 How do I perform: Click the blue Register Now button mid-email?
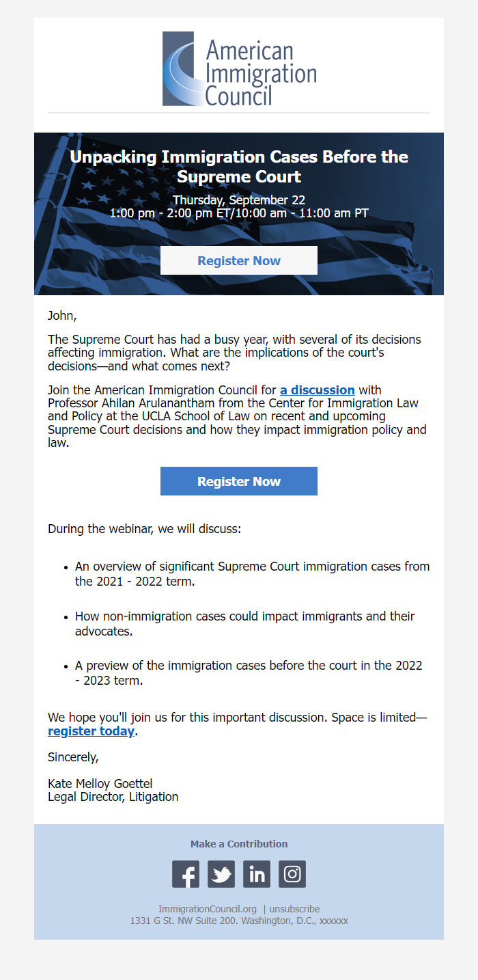click(x=238, y=481)
